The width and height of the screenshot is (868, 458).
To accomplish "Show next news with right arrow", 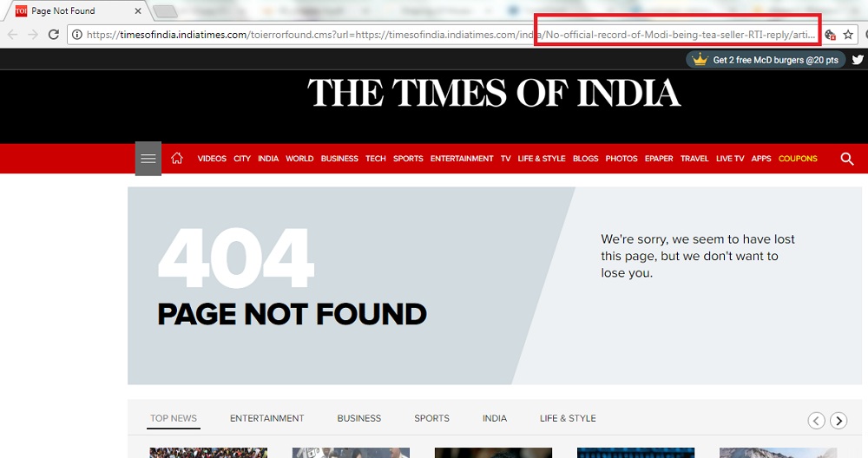I will (x=838, y=421).
